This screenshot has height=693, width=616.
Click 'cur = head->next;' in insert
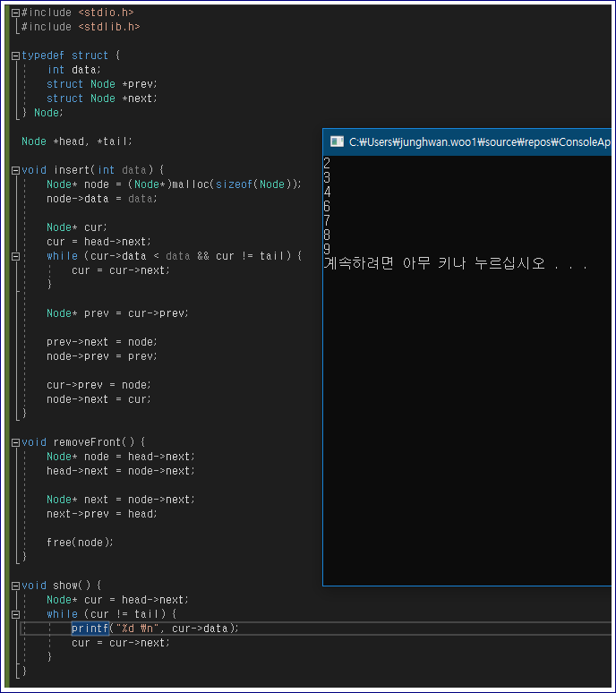click(98, 242)
